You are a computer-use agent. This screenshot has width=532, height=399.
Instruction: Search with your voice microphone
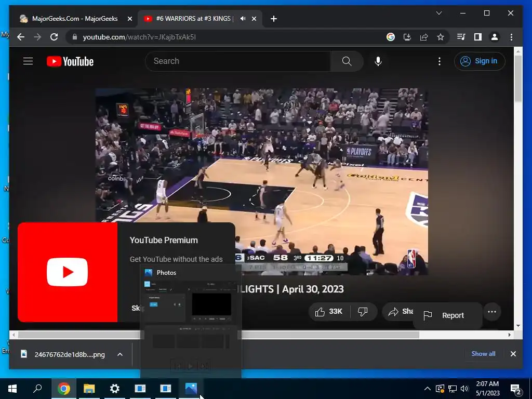click(378, 61)
